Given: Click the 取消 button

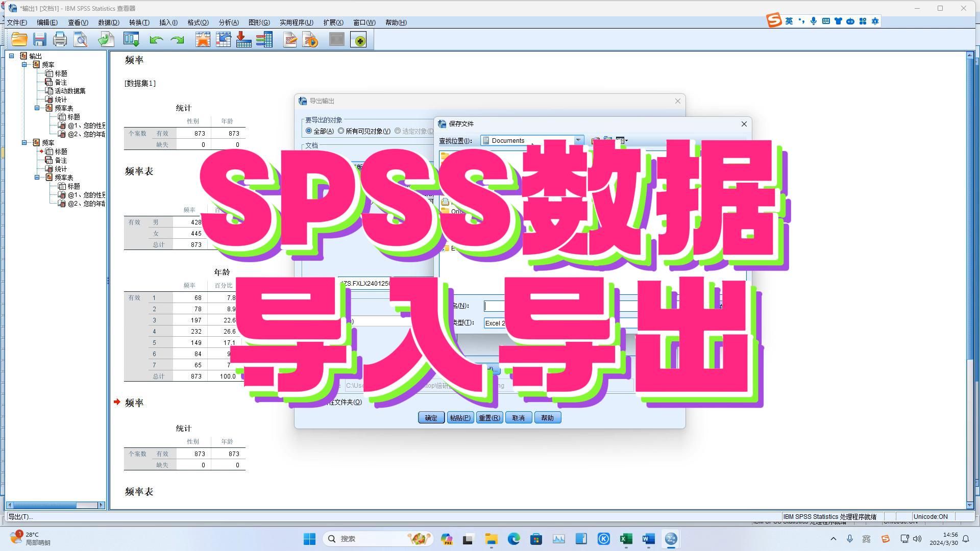Looking at the screenshot, I should [x=519, y=418].
